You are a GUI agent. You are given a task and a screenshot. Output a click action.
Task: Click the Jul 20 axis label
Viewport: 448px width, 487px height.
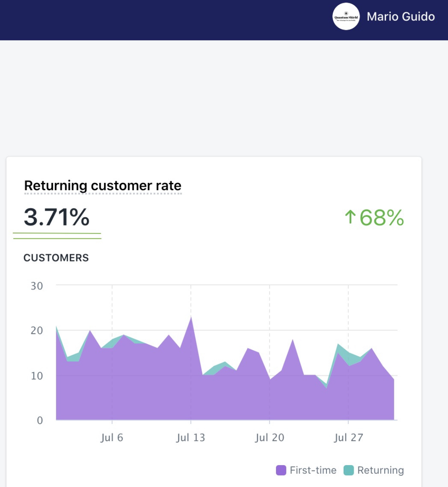270,438
